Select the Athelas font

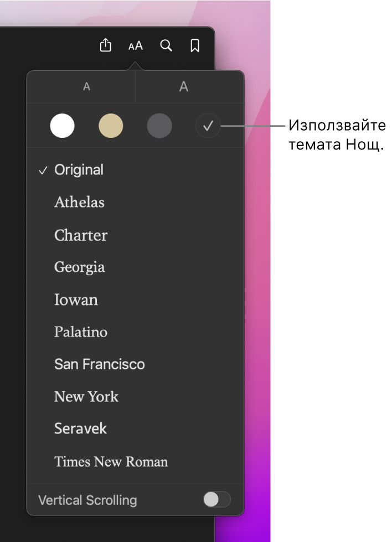tap(135, 202)
